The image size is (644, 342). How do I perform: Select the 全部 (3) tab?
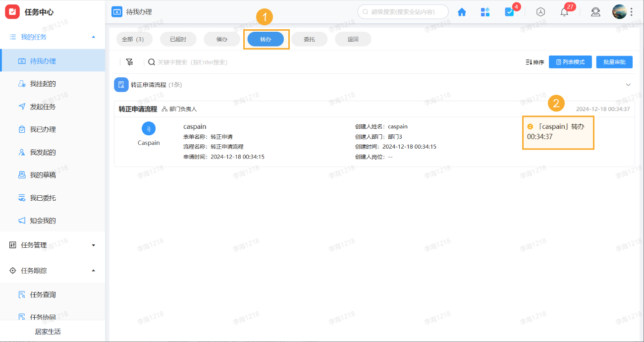pyautogui.click(x=134, y=39)
